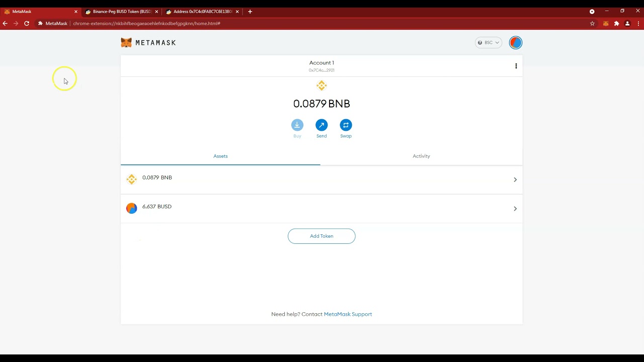The height and width of the screenshot is (362, 644).
Task: Click the 0.0879 BNB balance text
Action: pos(321,104)
